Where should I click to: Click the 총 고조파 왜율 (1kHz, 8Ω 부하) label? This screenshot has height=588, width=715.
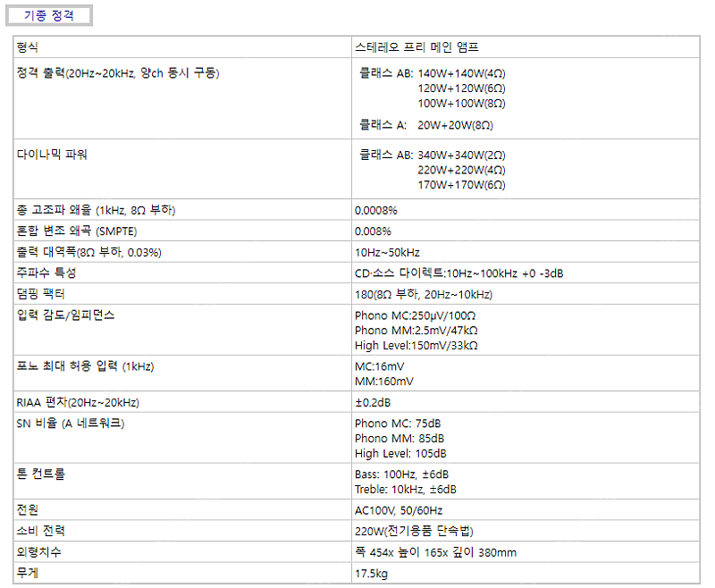97,210
